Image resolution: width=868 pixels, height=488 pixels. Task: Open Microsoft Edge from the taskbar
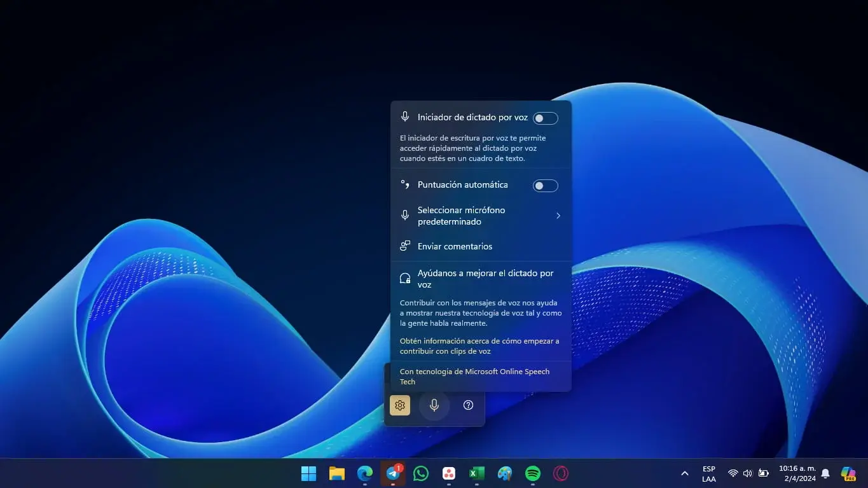(364, 473)
